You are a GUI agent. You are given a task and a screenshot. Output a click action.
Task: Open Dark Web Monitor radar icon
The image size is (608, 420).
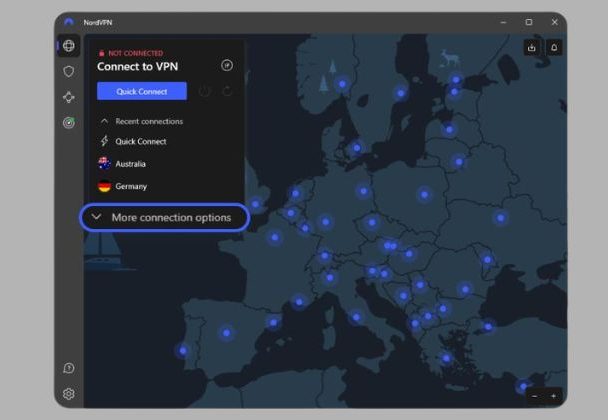tap(69, 123)
